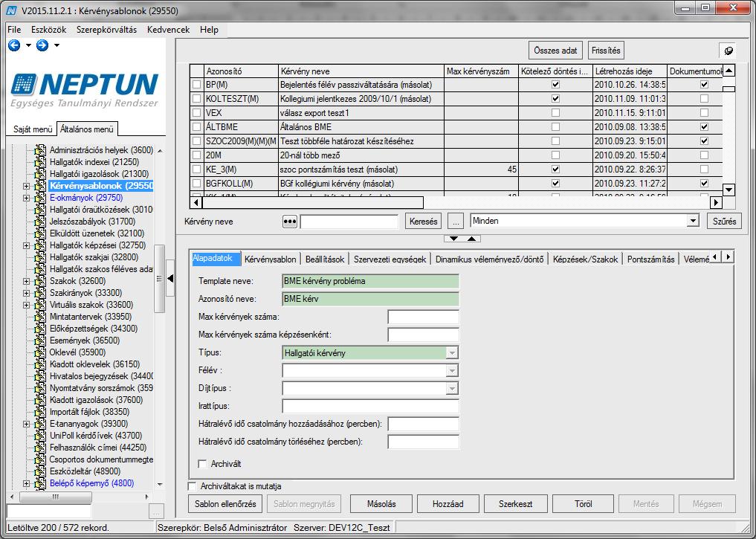Click the pin icon at top right
This screenshot has width=756, height=539.
(728, 51)
